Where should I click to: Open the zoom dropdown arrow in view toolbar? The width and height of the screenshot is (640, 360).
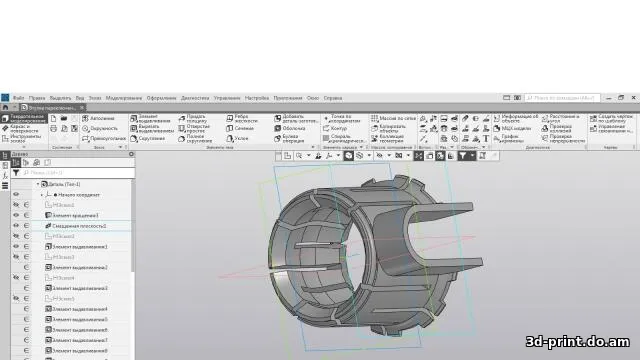point(309,156)
